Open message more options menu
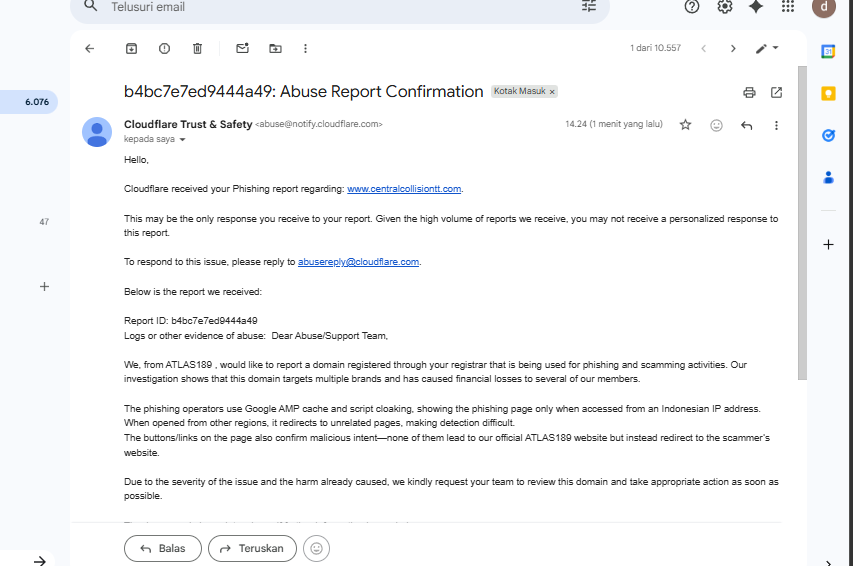 (x=776, y=125)
